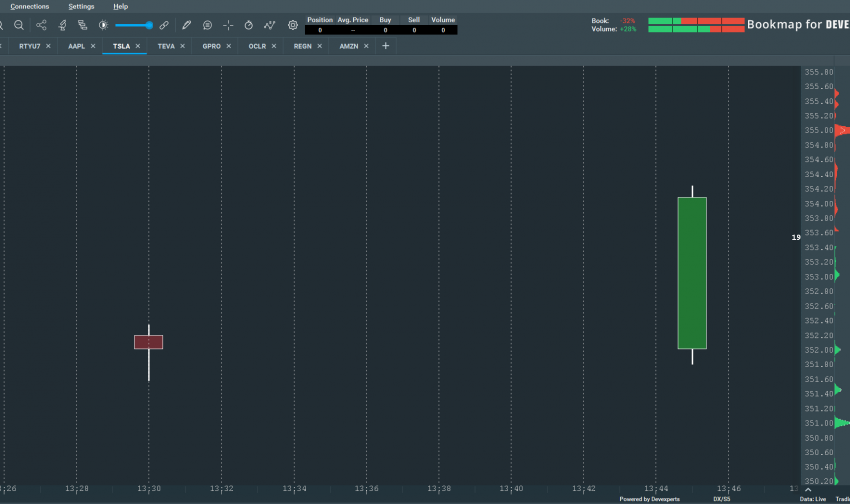This screenshot has height=504, width=850.
Task: Close the AAPL tab
Action: pos(93,46)
